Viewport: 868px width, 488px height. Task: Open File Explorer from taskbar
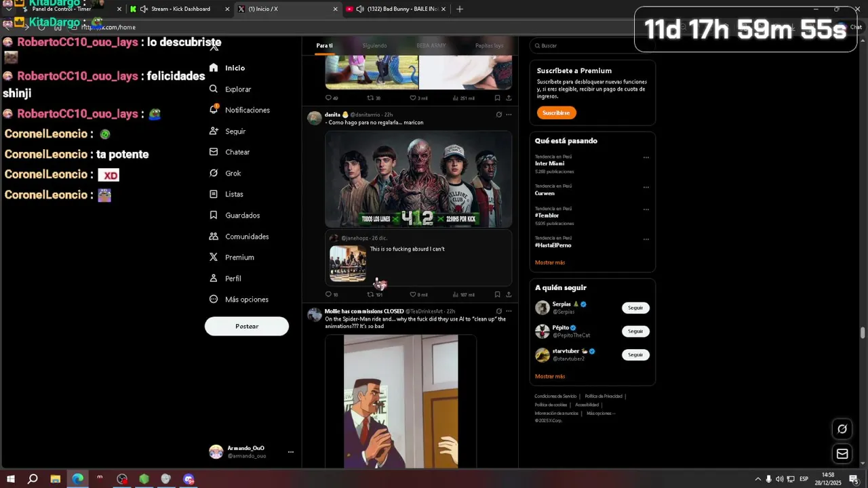tap(56, 479)
